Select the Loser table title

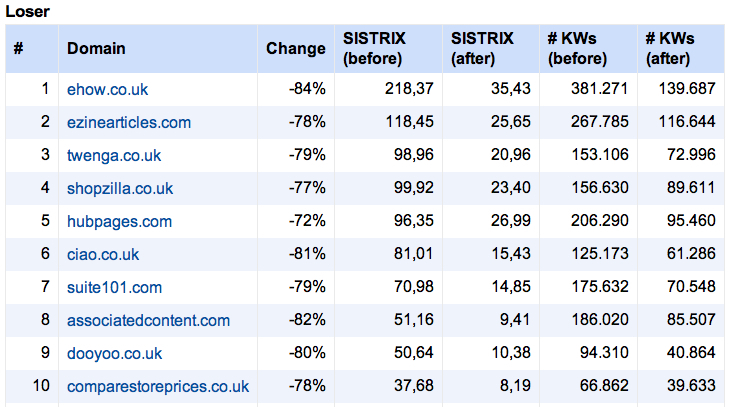click(28, 12)
